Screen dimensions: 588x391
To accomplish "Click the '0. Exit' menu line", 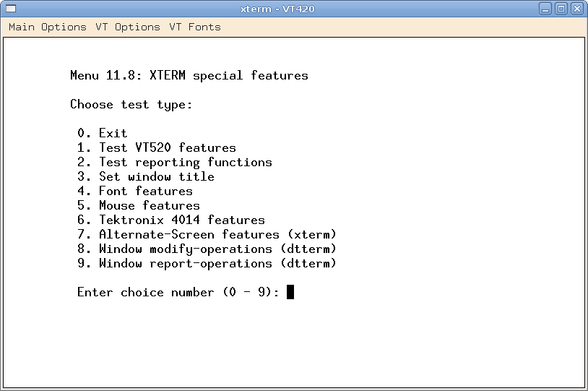I will tap(102, 133).
